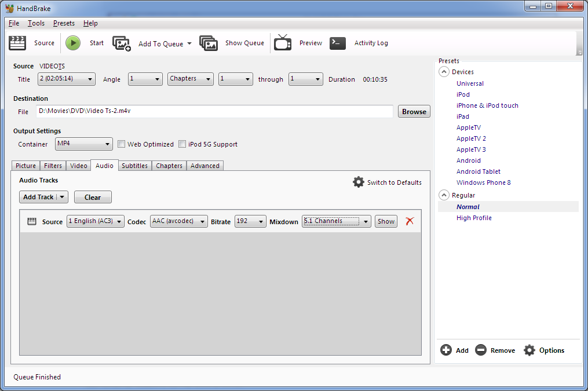Click the Clear audio tracks button
The height and width of the screenshot is (391, 588).
click(93, 197)
